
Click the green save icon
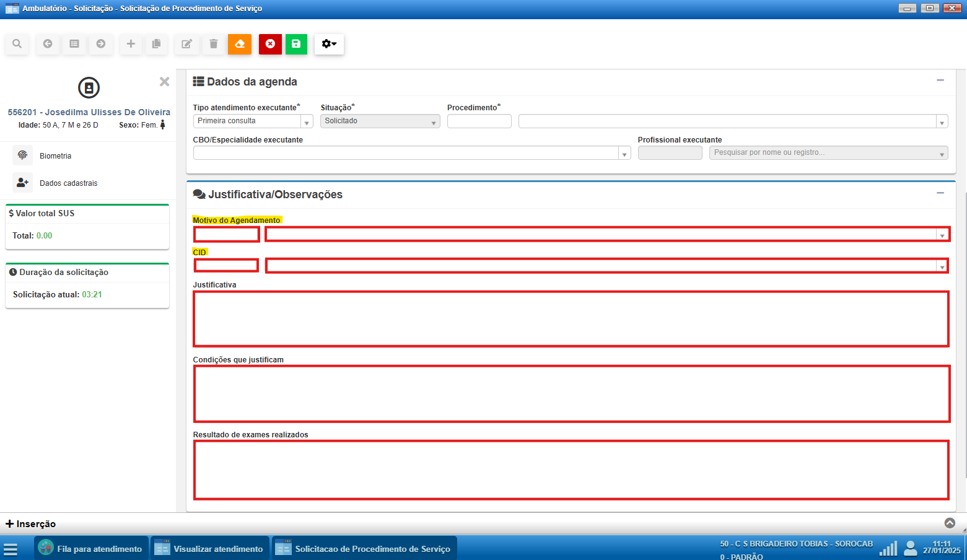(x=296, y=44)
